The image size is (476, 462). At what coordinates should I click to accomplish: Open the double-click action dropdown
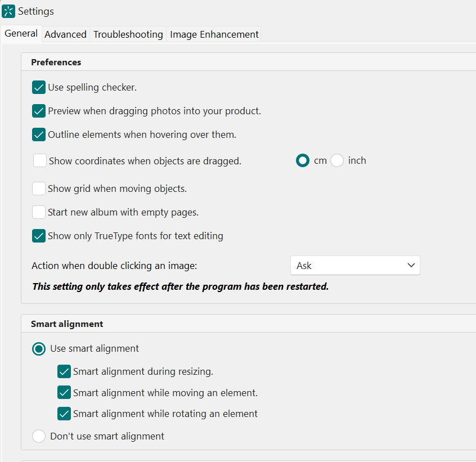tap(355, 265)
